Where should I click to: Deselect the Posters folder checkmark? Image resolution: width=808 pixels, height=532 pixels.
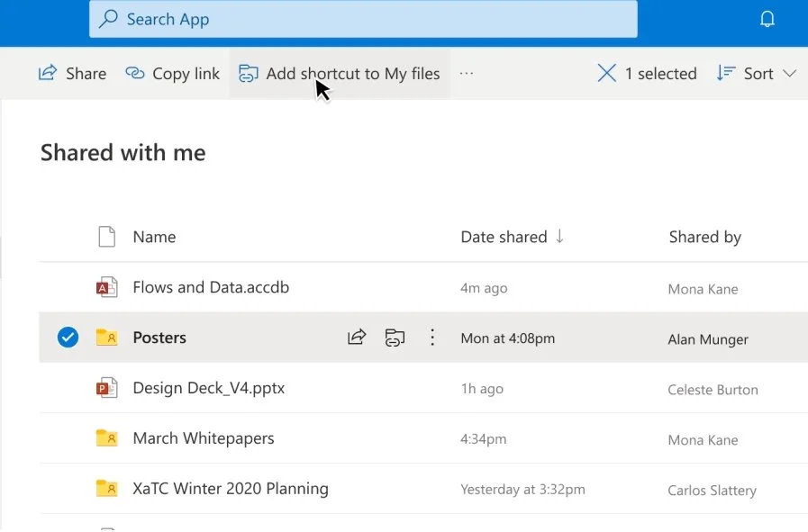pyautogui.click(x=67, y=338)
